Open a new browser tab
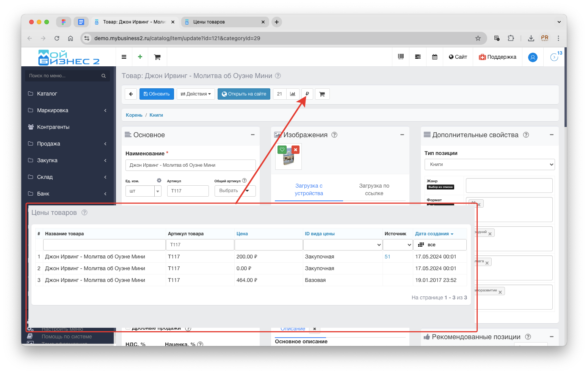 277,22
